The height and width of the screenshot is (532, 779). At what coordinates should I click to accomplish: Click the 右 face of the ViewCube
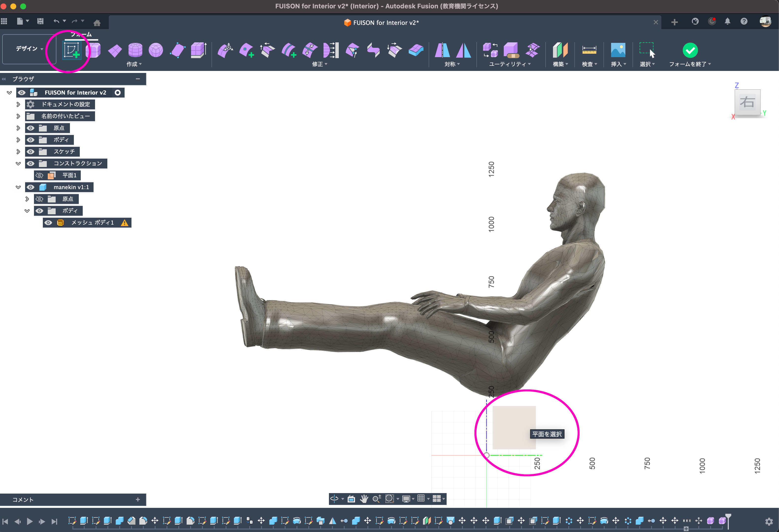pos(747,102)
